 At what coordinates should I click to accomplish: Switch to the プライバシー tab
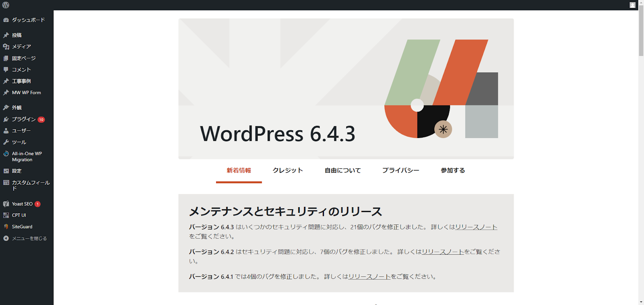(x=401, y=171)
